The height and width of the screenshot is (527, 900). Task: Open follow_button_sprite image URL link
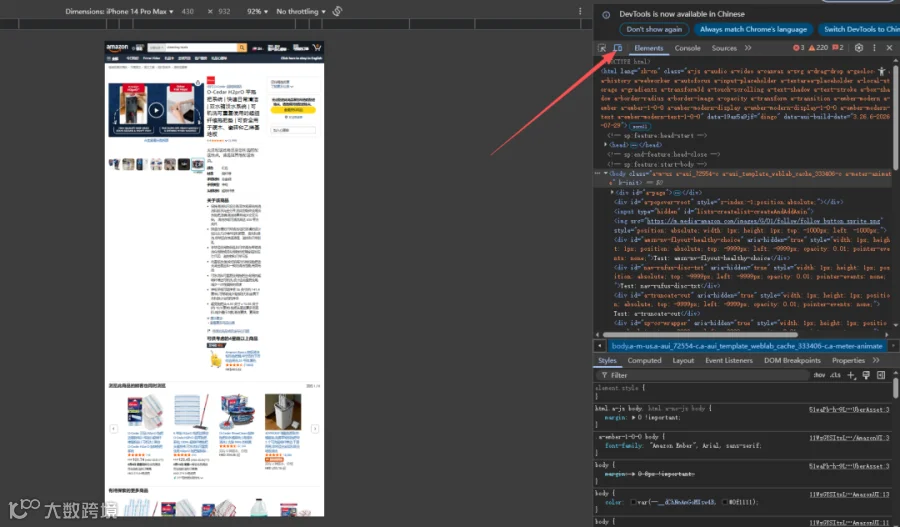point(763,220)
